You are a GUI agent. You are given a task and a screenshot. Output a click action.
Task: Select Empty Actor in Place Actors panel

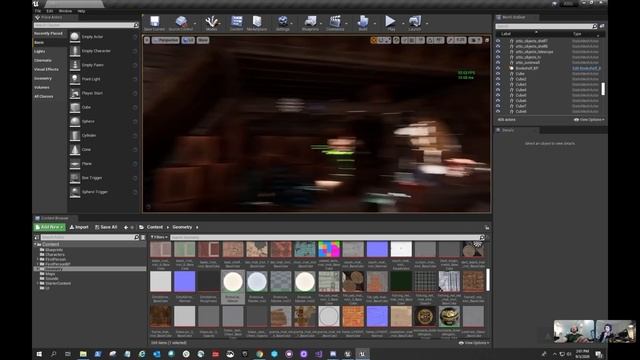click(x=103, y=37)
